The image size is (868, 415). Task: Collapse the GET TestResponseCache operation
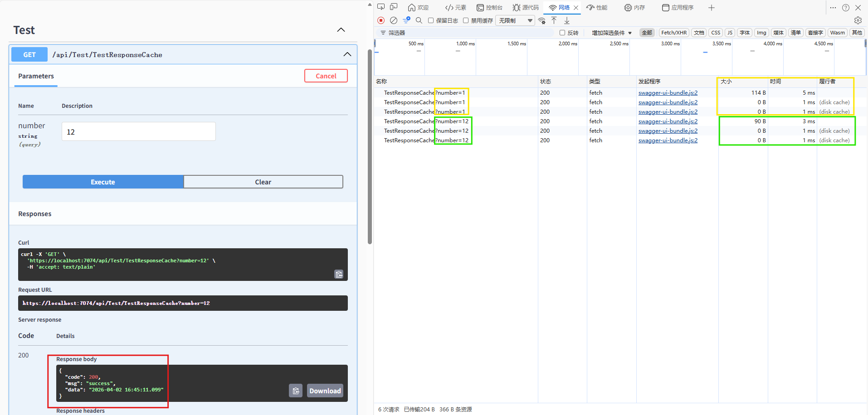click(347, 54)
